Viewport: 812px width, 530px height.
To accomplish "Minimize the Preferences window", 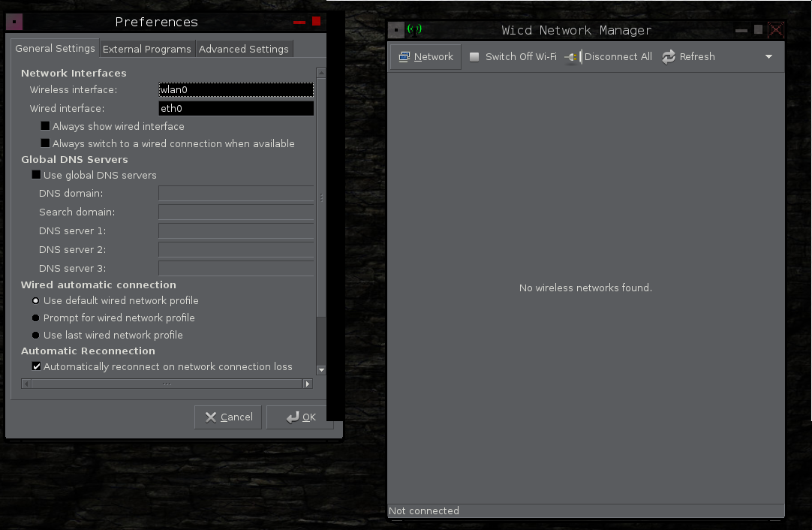I will tap(299, 23).
